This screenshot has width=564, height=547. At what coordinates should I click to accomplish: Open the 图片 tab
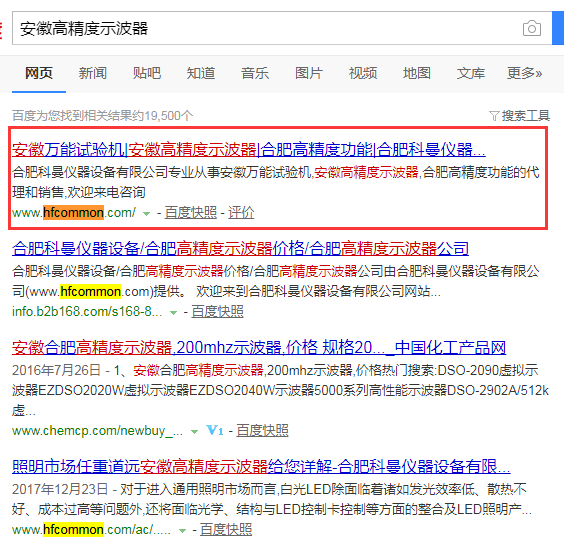point(309,73)
